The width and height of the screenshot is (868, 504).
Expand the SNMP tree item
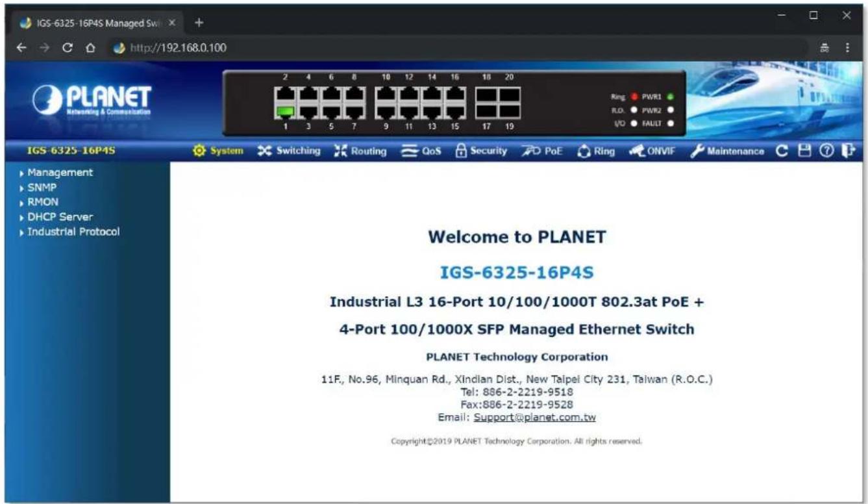[x=39, y=188]
